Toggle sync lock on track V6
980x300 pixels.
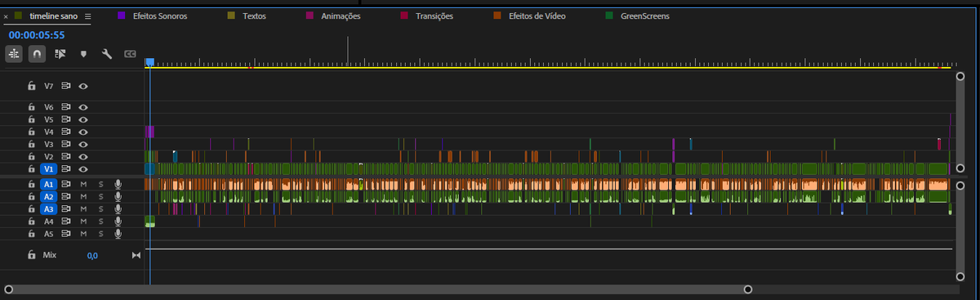tap(67, 107)
